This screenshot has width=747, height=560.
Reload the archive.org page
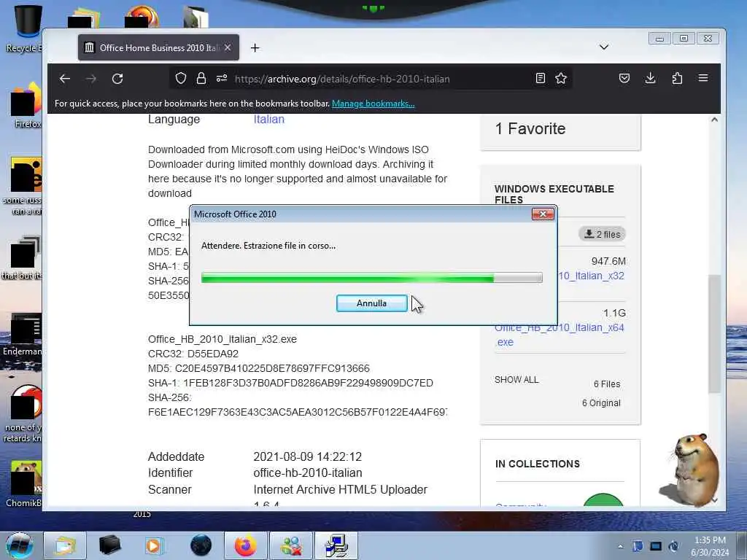point(117,79)
